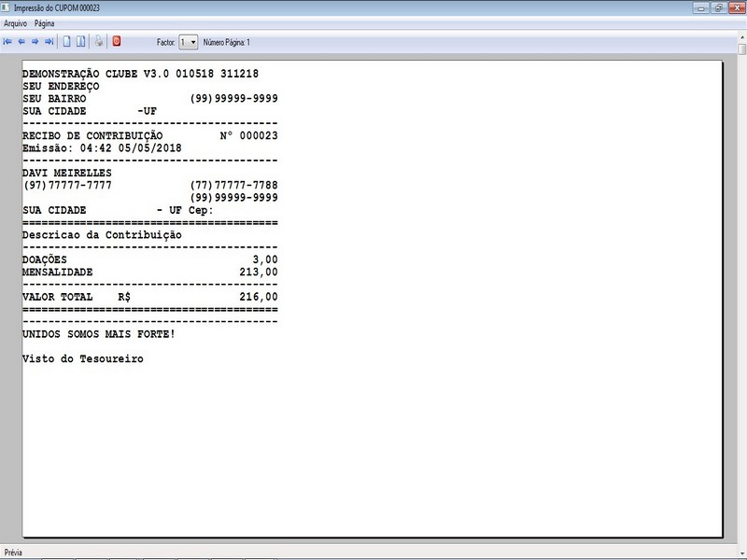747x560 pixels.
Task: Click the name 'DAVI MEIRELLES'
Action: (x=67, y=173)
